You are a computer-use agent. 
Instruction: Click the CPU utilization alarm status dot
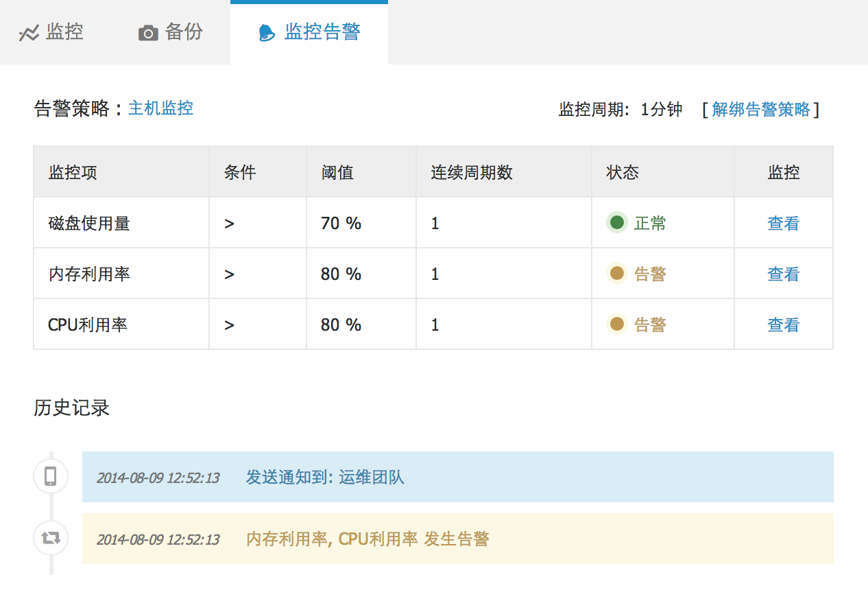(617, 325)
